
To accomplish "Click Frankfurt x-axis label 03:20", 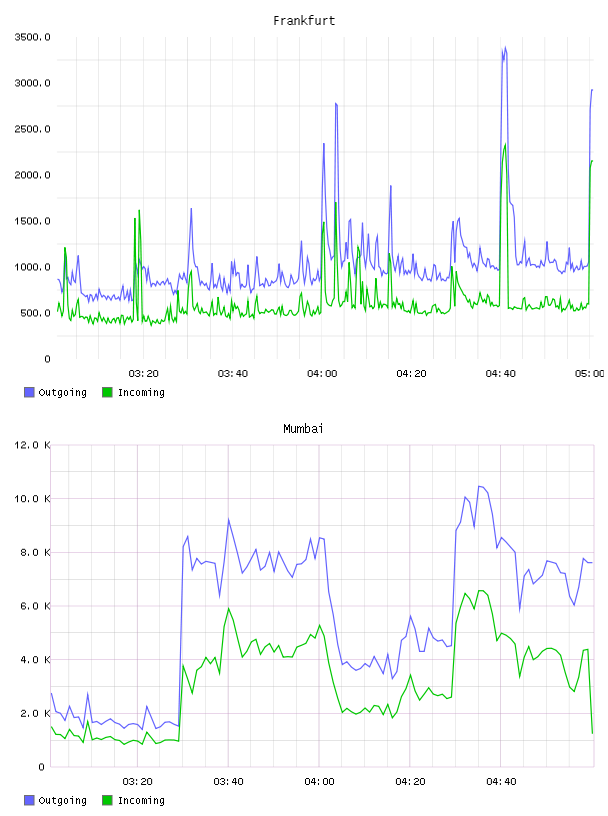I will tap(143, 374).
